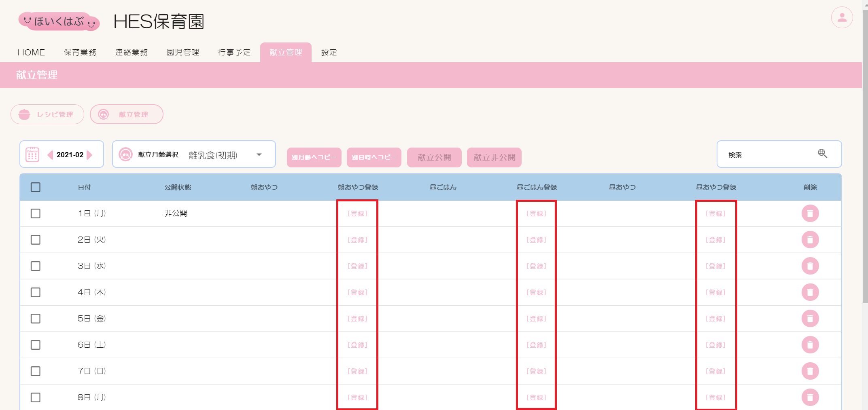Open the 園児管理 tab
868x410 pixels.
coord(183,53)
